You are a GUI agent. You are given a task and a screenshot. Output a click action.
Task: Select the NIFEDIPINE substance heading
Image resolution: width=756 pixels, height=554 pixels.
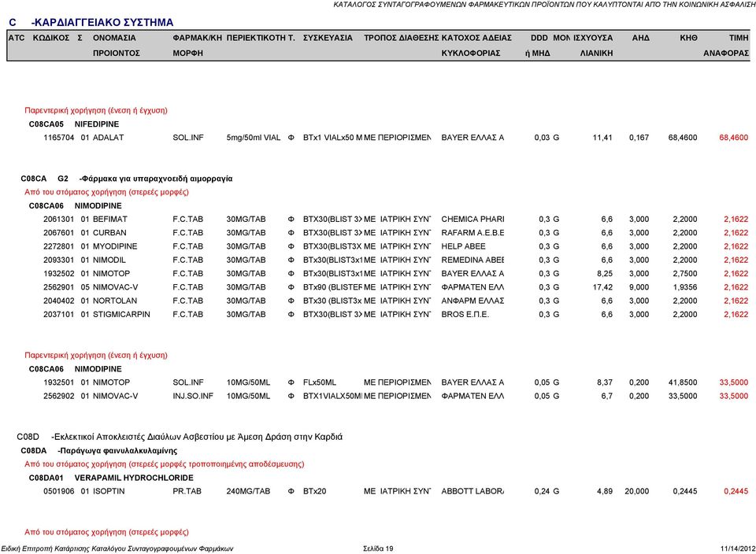[x=96, y=124]
